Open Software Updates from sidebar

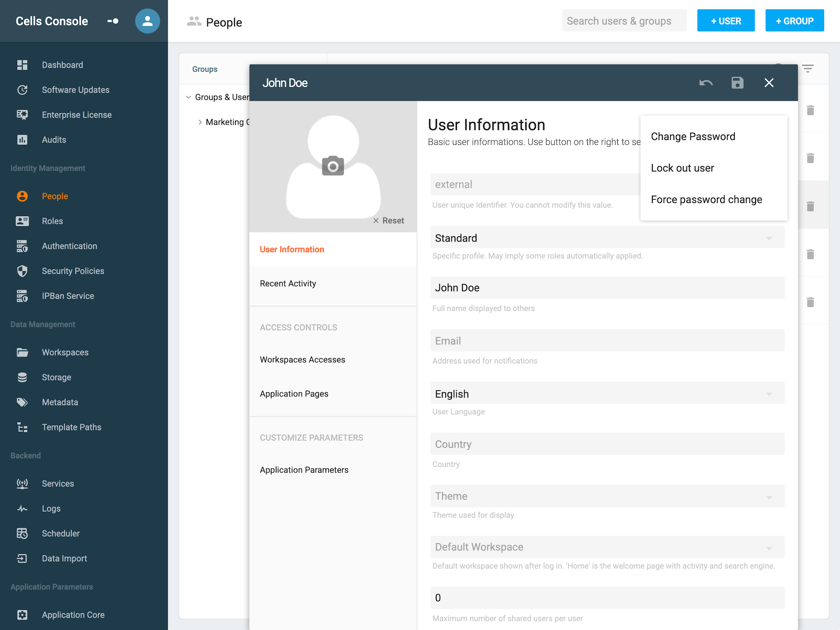click(75, 90)
